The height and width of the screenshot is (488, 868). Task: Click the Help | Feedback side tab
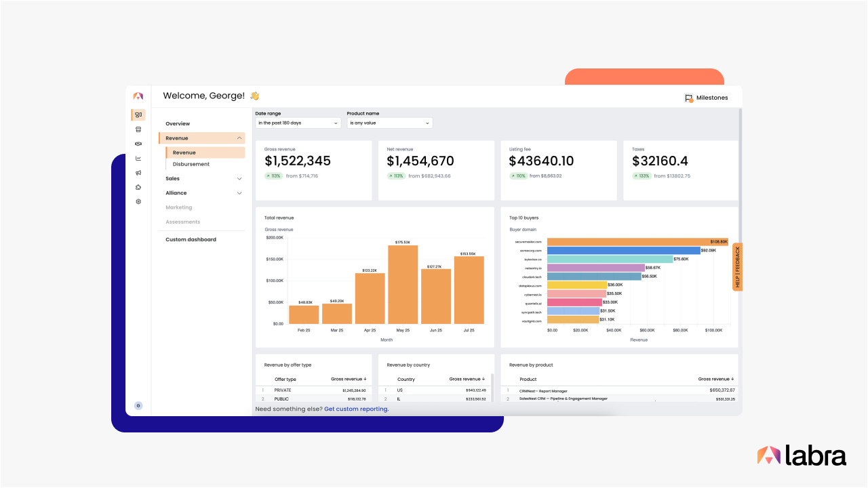click(738, 266)
